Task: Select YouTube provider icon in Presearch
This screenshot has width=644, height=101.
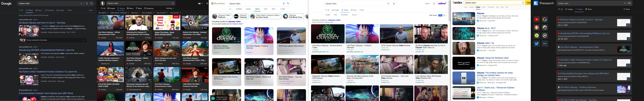Action: click(537, 19)
